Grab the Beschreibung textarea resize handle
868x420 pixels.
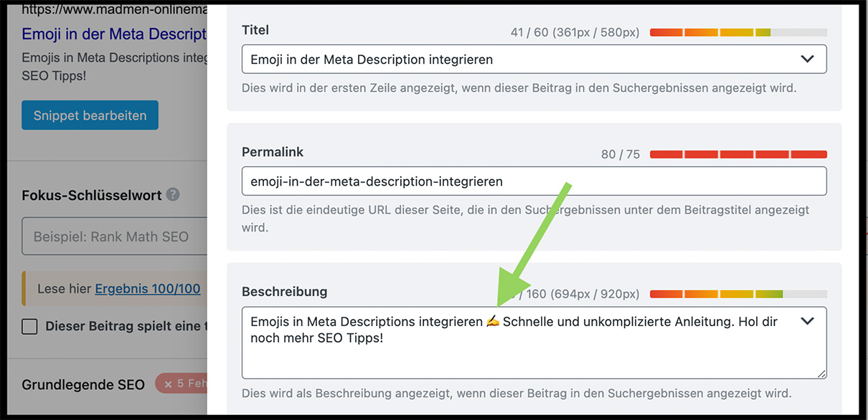[821, 373]
